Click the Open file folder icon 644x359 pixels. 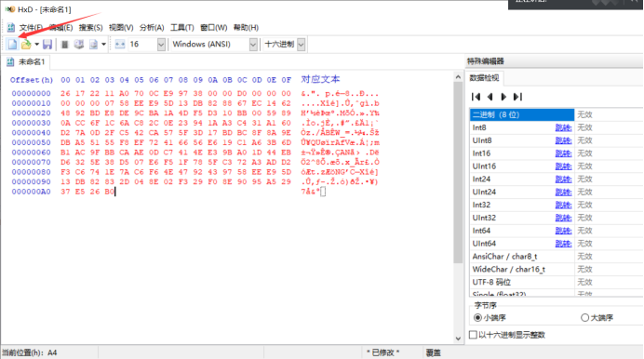click(26, 45)
